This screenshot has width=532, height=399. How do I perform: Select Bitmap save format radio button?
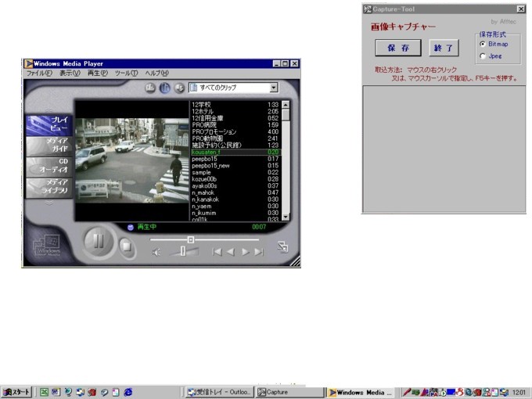[483, 44]
